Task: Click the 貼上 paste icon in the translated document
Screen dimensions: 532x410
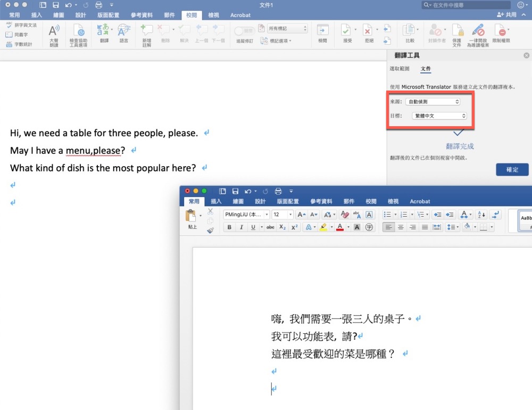Action: tap(192, 217)
